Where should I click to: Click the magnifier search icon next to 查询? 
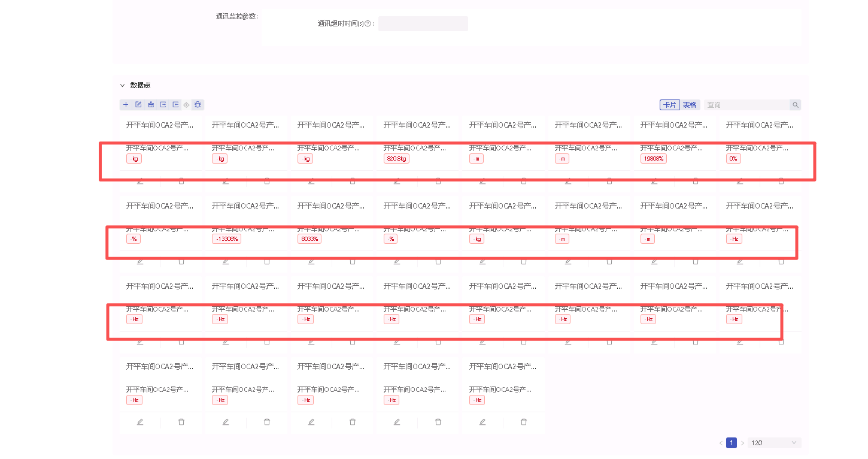coord(796,105)
